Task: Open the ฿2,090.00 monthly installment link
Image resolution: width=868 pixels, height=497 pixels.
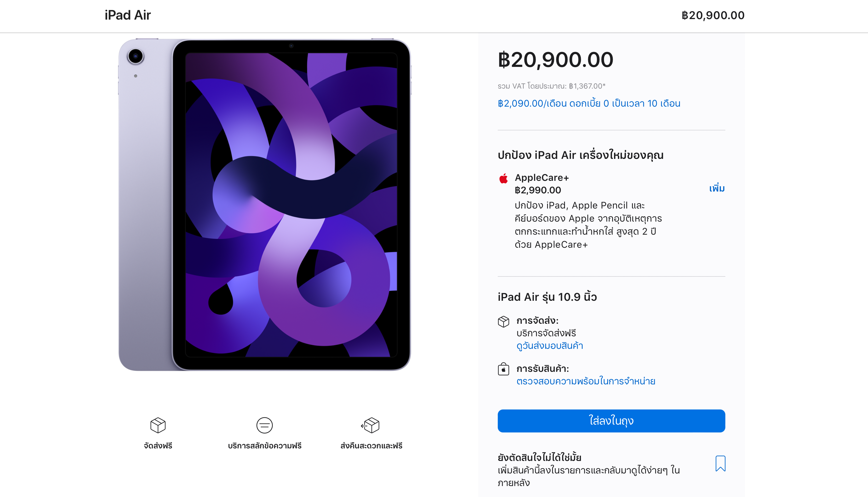Action: (589, 103)
